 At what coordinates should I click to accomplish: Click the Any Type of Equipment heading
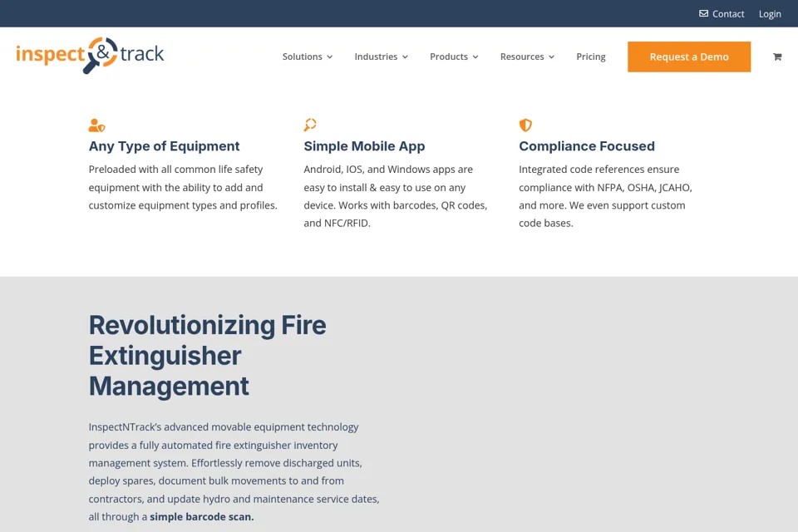164,146
